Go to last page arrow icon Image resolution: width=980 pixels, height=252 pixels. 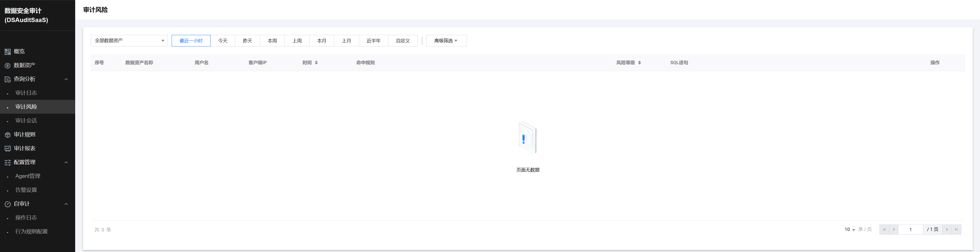(x=956, y=229)
